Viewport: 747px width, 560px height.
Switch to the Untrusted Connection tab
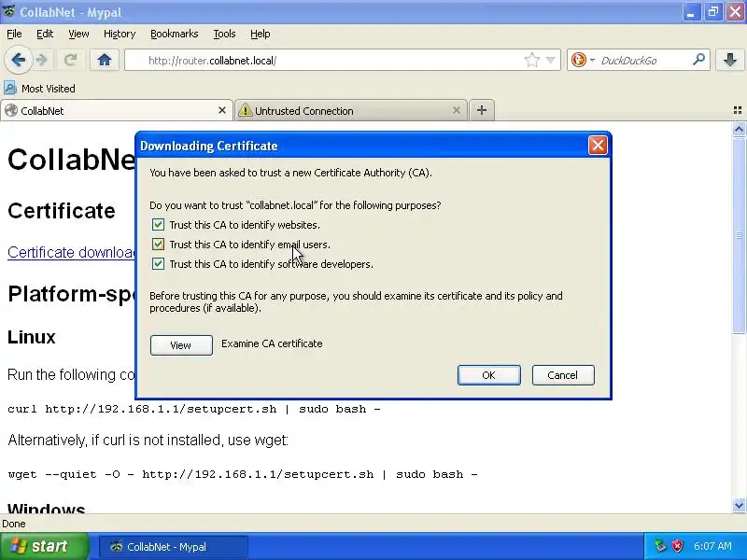[x=352, y=110]
